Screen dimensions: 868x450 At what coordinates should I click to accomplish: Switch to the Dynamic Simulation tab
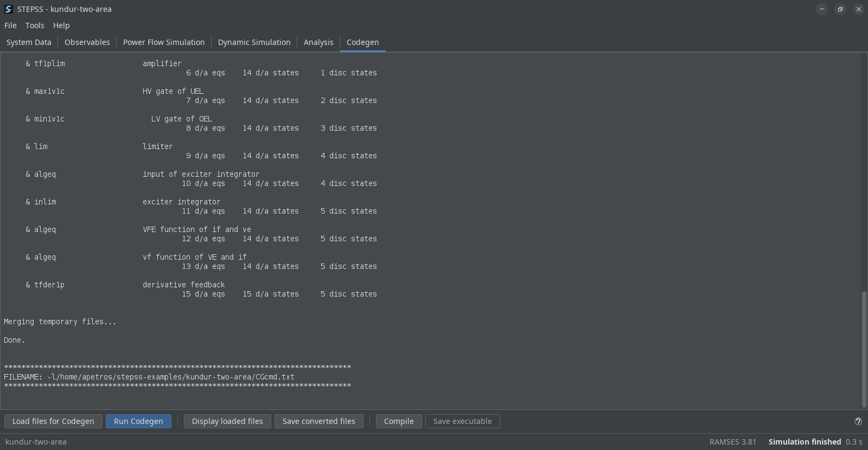point(254,42)
